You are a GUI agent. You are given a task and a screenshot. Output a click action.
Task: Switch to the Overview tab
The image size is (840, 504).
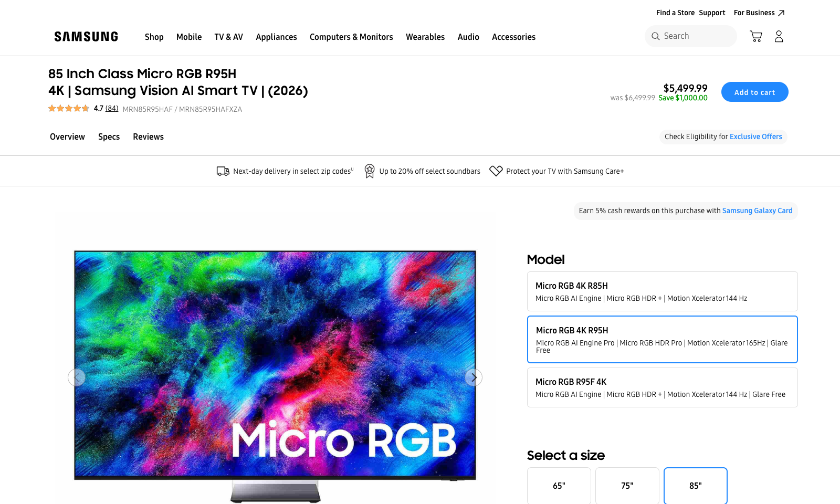[x=67, y=136]
